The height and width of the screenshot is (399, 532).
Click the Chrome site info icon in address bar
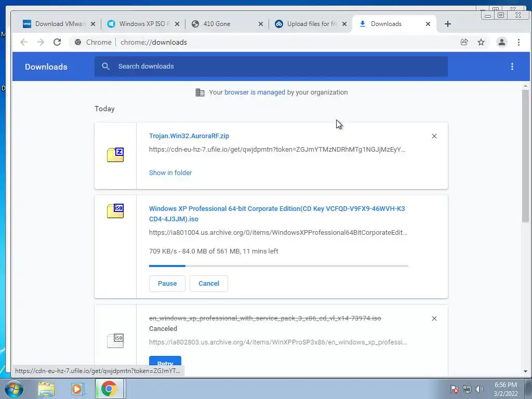click(78, 42)
